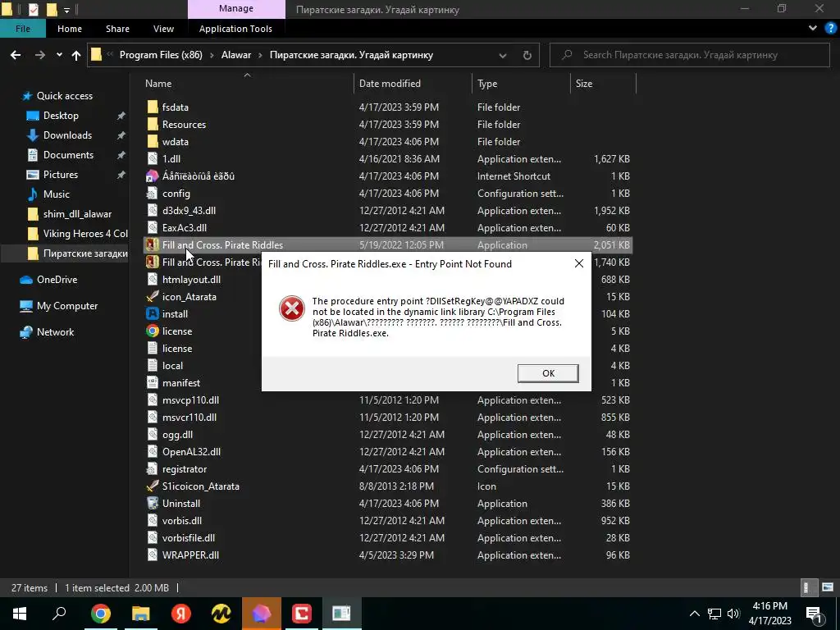Switch to the Share ribbon tab

[x=117, y=29]
